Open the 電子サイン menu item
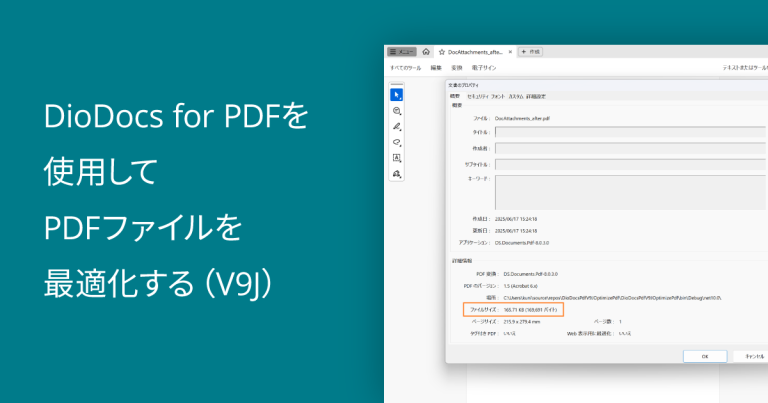The width and height of the screenshot is (768, 403). coord(484,68)
